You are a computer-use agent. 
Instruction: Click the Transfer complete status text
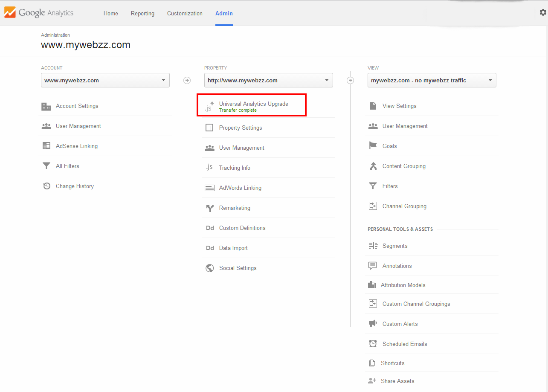click(238, 110)
